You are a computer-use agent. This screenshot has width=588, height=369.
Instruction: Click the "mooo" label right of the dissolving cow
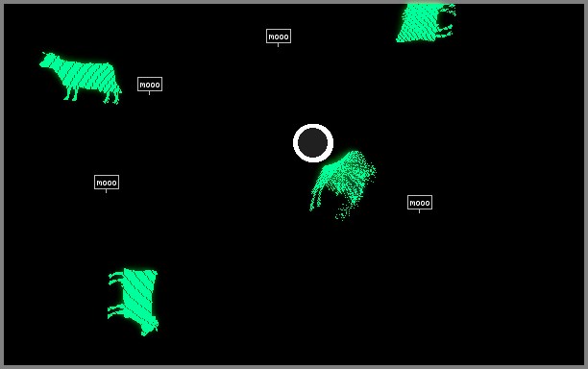[x=420, y=203]
